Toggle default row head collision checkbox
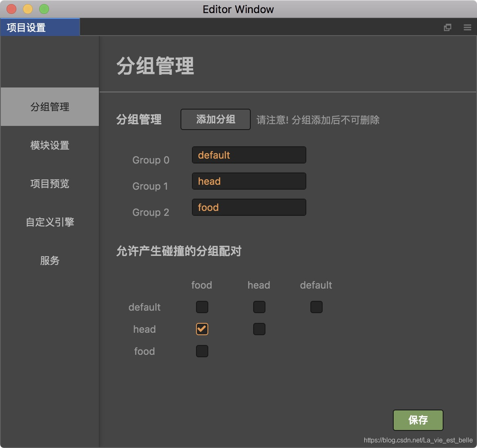Image resolution: width=477 pixels, height=448 pixels. click(x=259, y=307)
